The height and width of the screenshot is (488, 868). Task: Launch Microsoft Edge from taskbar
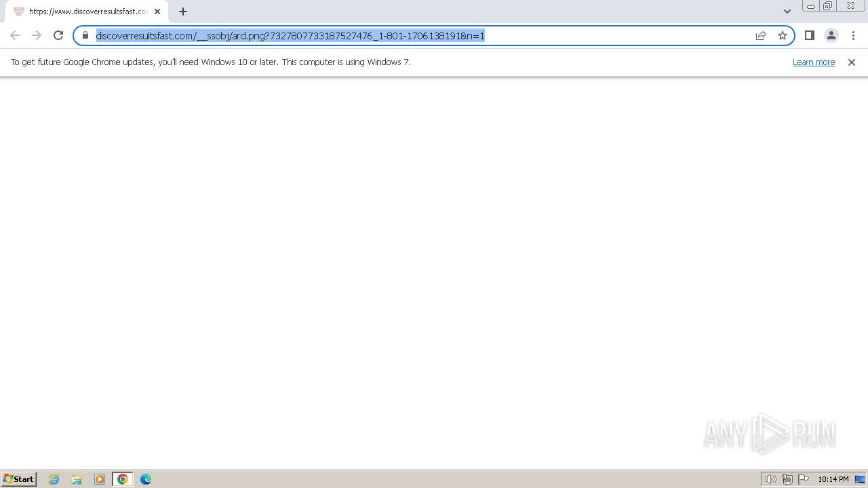[x=146, y=479]
